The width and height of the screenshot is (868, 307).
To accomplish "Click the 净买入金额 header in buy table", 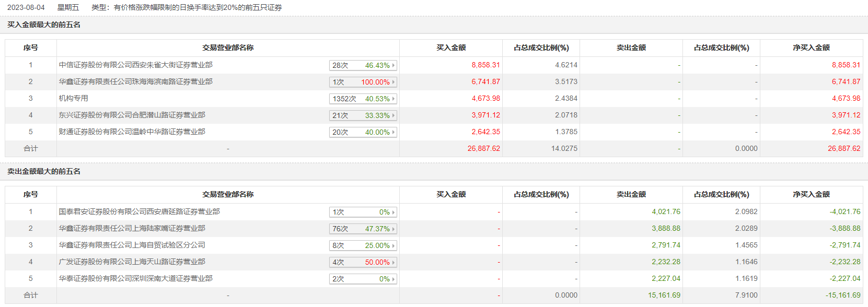I will 811,48.
